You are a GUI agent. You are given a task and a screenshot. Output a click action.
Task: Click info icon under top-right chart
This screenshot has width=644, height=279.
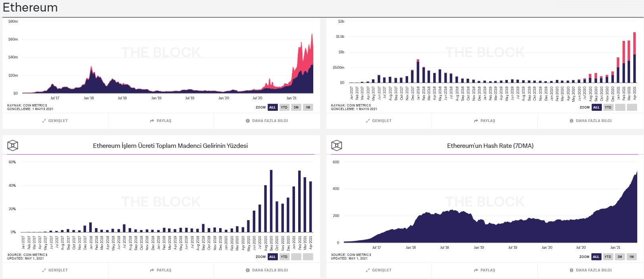572,121
